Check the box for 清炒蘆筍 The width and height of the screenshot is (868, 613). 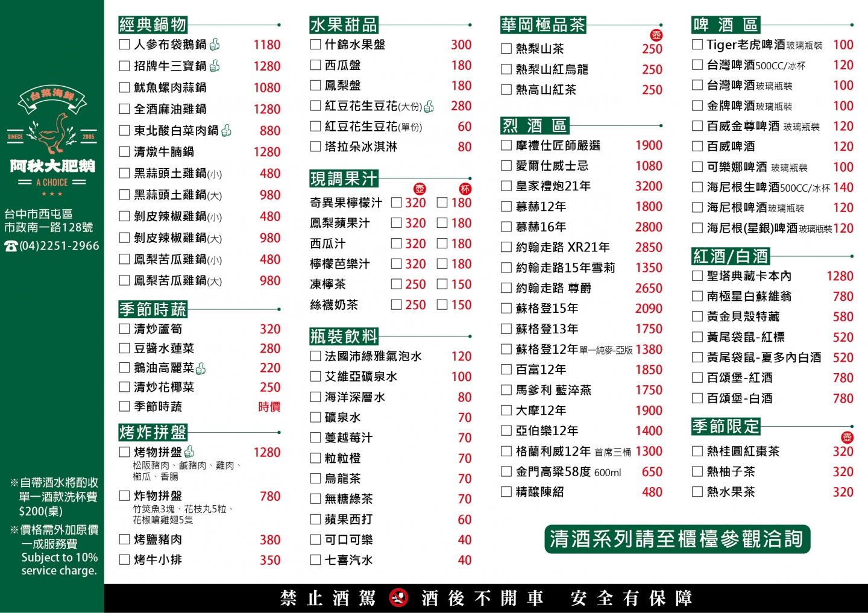[x=125, y=329]
